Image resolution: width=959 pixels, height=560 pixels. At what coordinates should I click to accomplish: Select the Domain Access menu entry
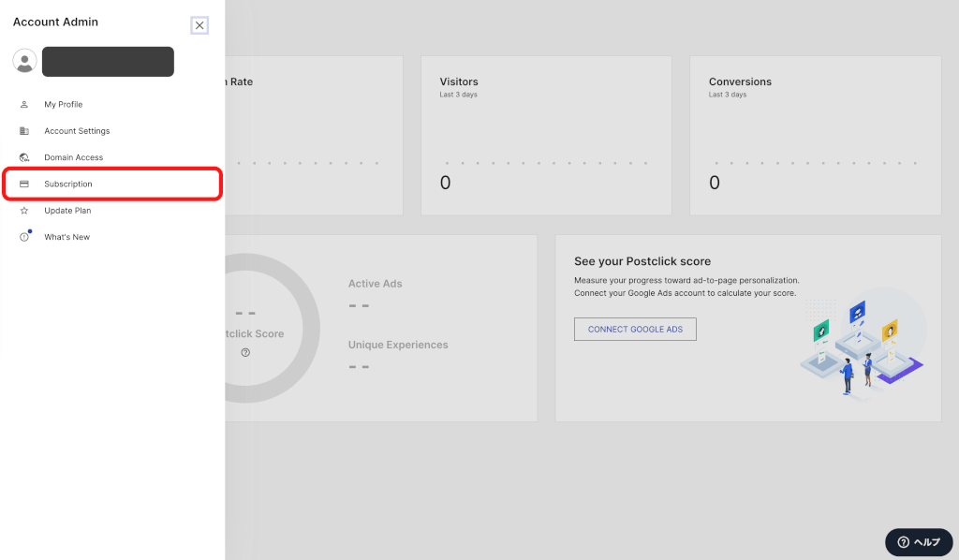click(x=73, y=157)
